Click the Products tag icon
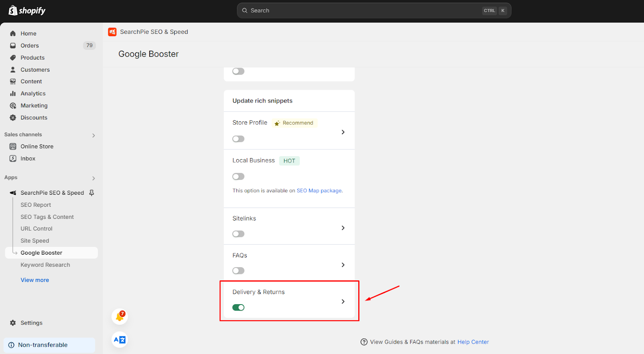Image resolution: width=644 pixels, height=354 pixels. click(13, 58)
